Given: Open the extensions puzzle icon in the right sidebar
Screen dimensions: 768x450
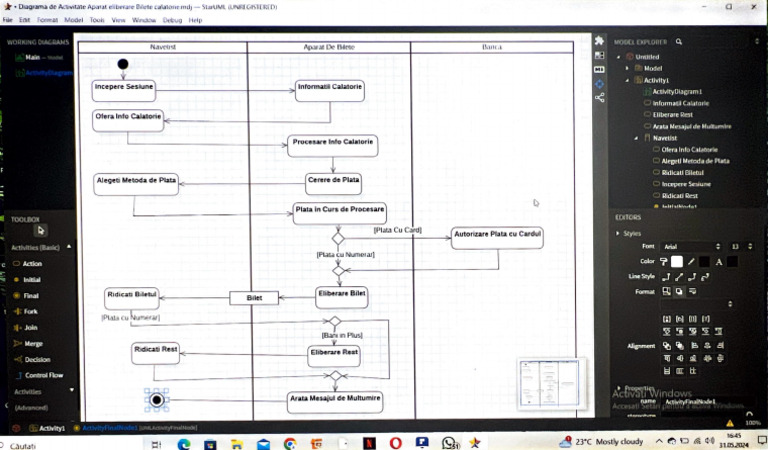Looking at the screenshot, I should (x=599, y=41).
